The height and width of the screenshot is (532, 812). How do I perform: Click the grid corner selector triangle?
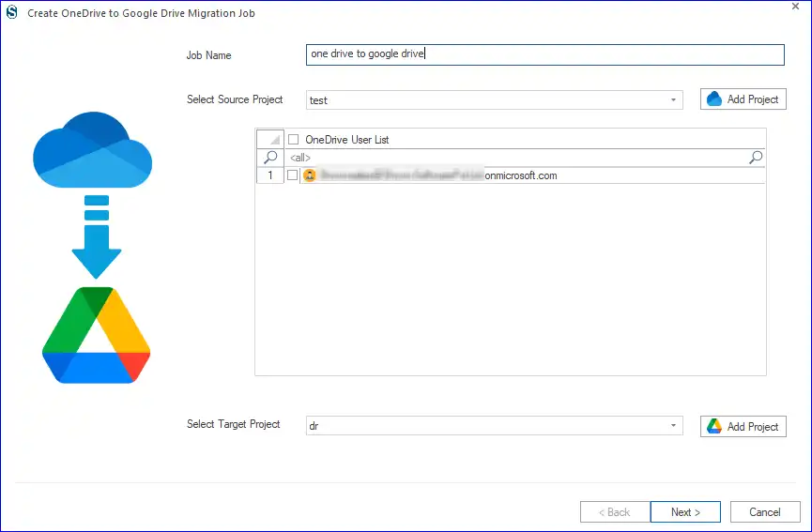pos(270,139)
